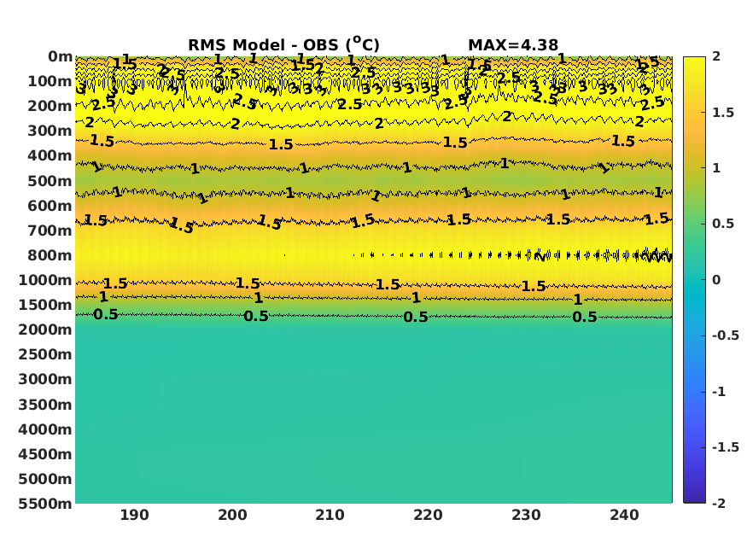Click the 2000m depth axis label
The width and height of the screenshot is (747, 560).
(46, 330)
